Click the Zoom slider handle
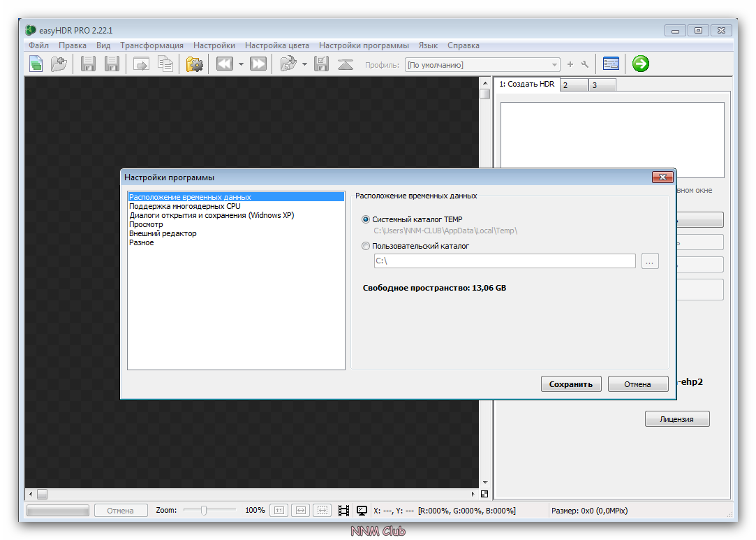This screenshot has height=540, width=756. (x=203, y=511)
